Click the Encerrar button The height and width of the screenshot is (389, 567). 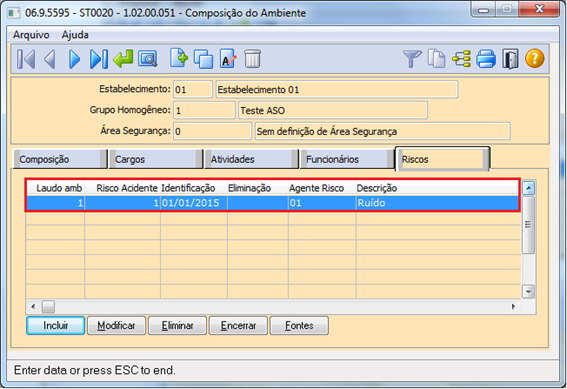(238, 326)
